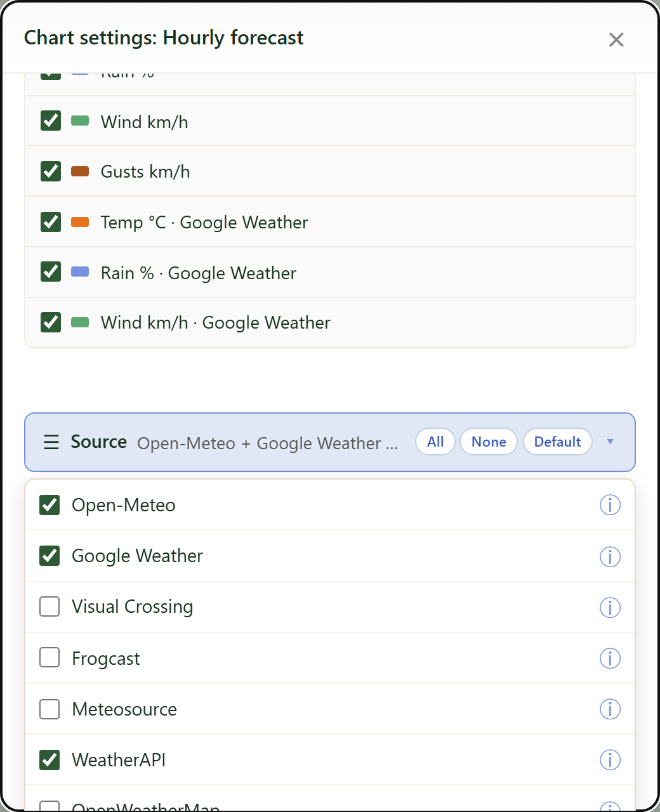Click the 'Source' section heading
The height and width of the screenshot is (812, 660).
(99, 442)
